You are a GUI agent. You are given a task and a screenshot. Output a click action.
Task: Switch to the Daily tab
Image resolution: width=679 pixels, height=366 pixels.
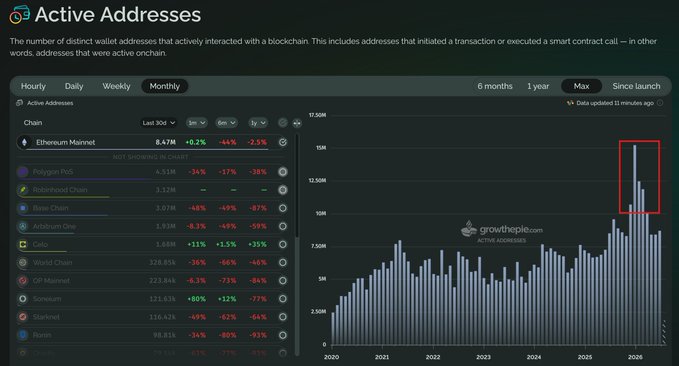[74, 86]
